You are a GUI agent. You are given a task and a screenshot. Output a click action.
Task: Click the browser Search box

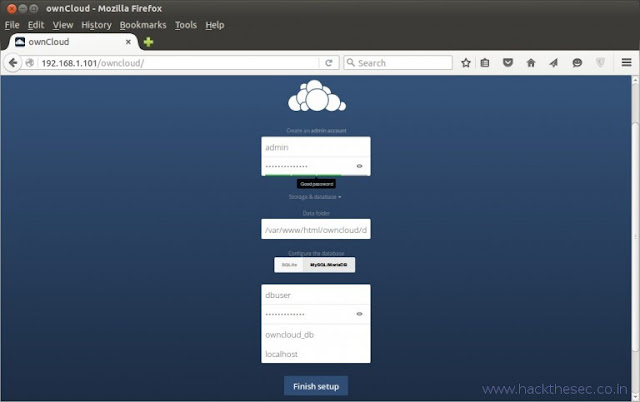pos(398,63)
